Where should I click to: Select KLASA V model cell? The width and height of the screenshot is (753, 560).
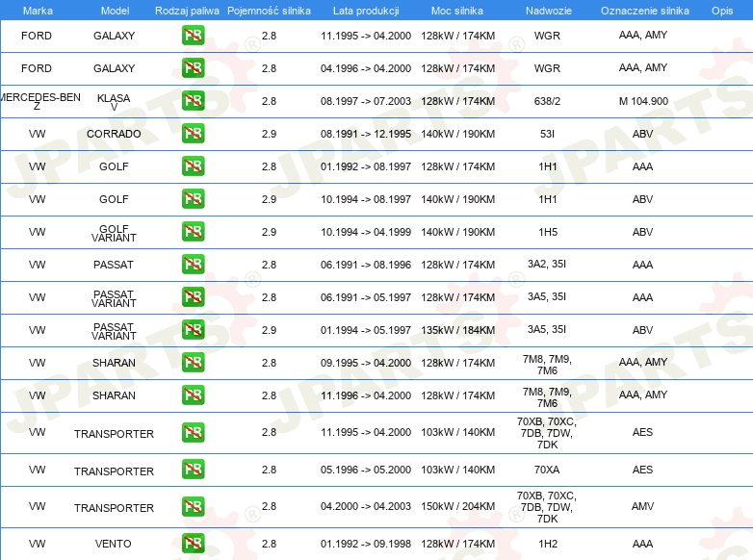point(114,102)
